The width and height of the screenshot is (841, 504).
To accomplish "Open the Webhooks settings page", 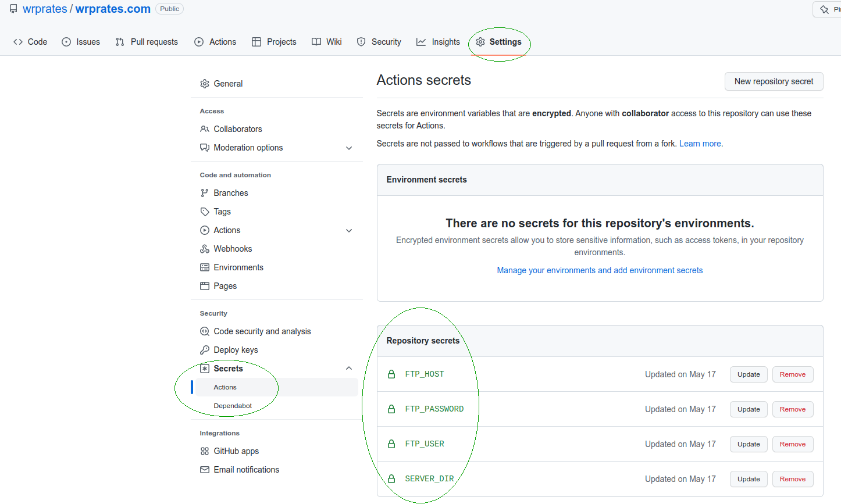I will click(x=233, y=249).
